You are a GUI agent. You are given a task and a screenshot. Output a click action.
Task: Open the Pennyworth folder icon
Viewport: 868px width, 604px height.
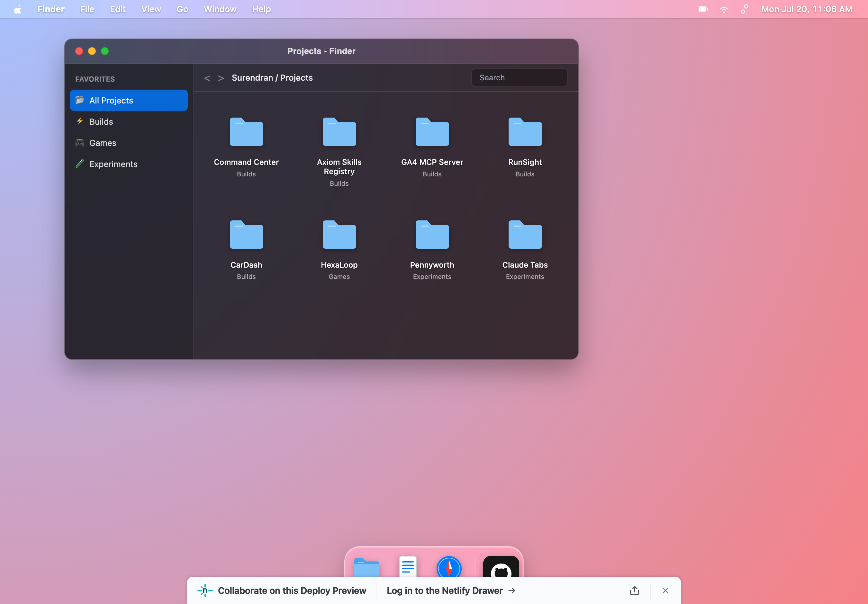pyautogui.click(x=432, y=234)
